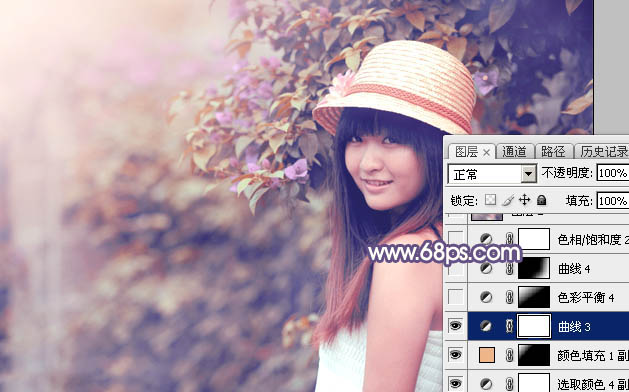Click the orange color swatch of 颜色填充 1 layer
The height and width of the screenshot is (392, 629).
(x=487, y=355)
